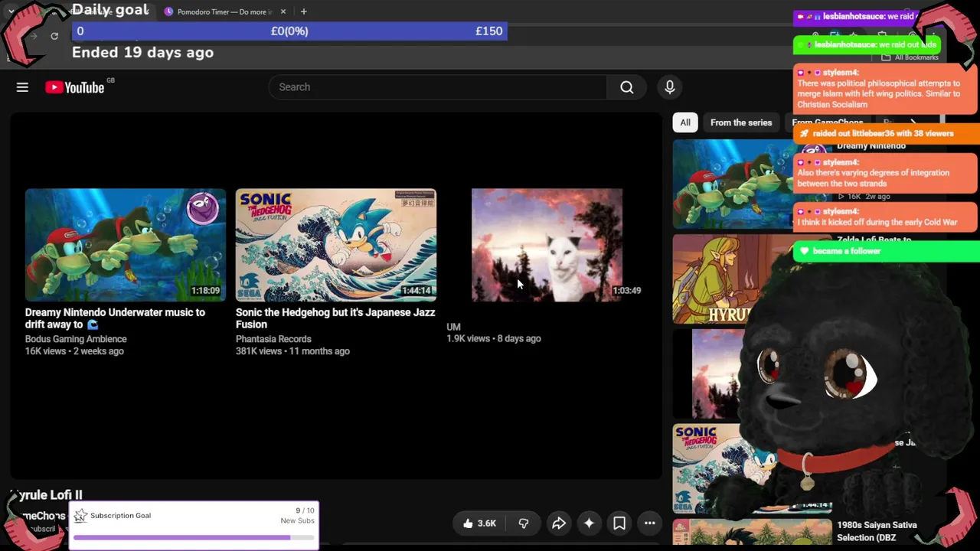Click the '16K views • 2 weeks ago' text under Bodus
980x551 pixels.
click(x=74, y=351)
